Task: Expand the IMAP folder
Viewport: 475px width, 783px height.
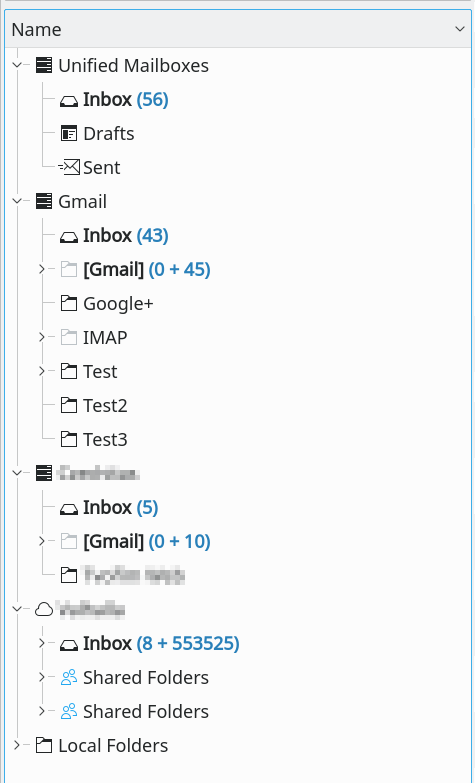Action: (x=41, y=338)
